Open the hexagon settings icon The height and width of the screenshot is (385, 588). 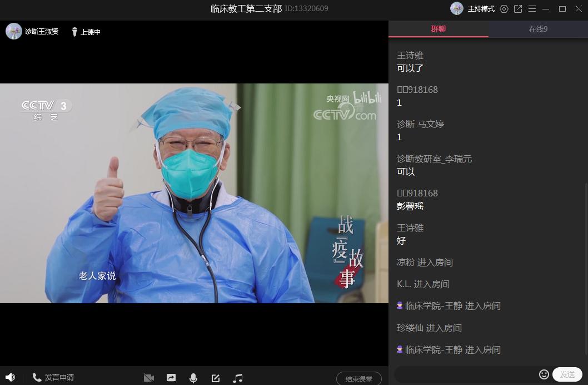coord(504,9)
